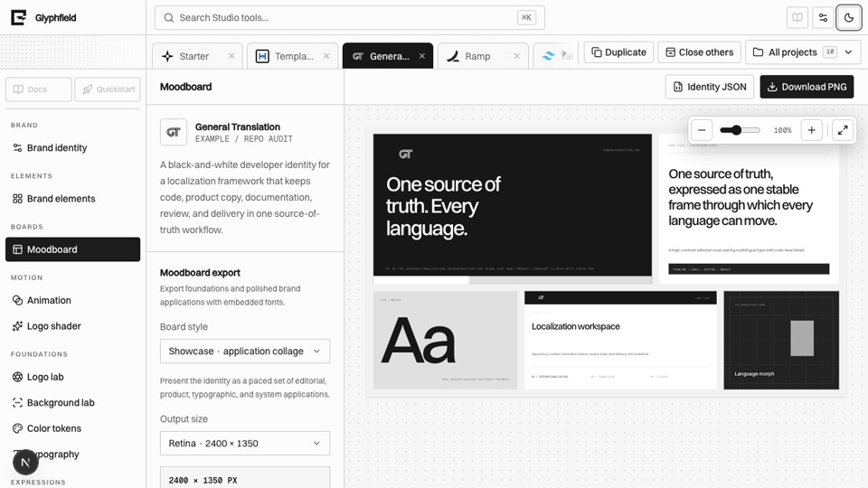Screen dimensions: 868x488
Task: Click the Download PNG button
Action: tap(807, 87)
